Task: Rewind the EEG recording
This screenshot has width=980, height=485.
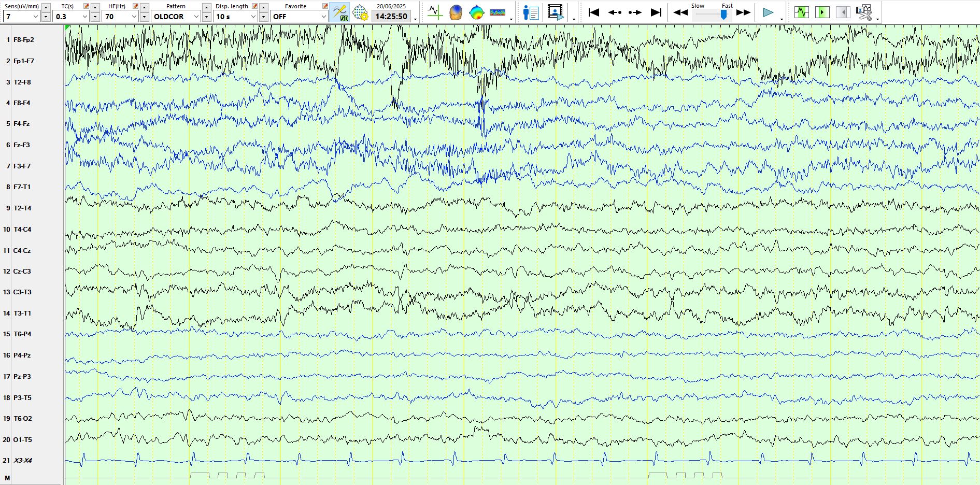Action: pos(680,12)
